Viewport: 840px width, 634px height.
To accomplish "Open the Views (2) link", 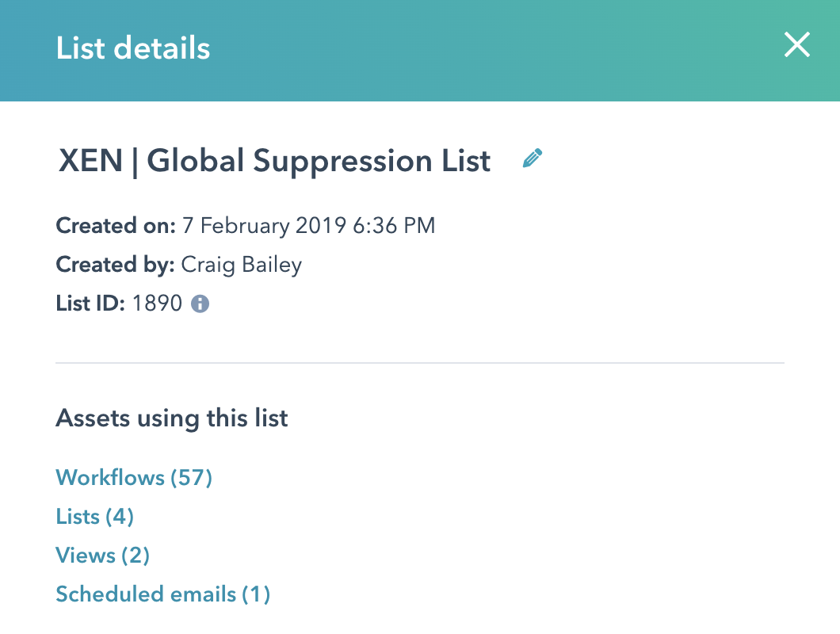I will [x=102, y=556].
